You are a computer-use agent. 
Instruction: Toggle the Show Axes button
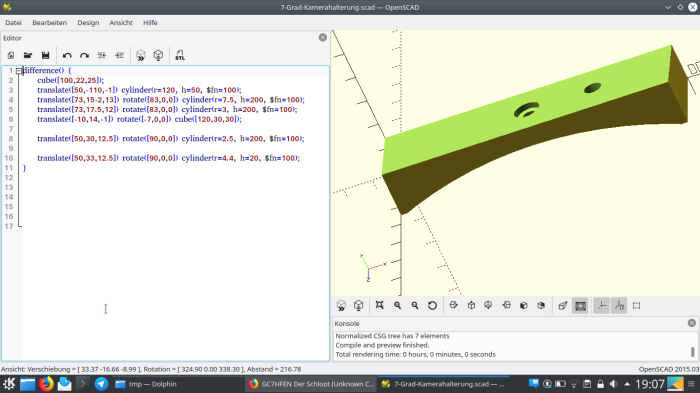(x=602, y=305)
